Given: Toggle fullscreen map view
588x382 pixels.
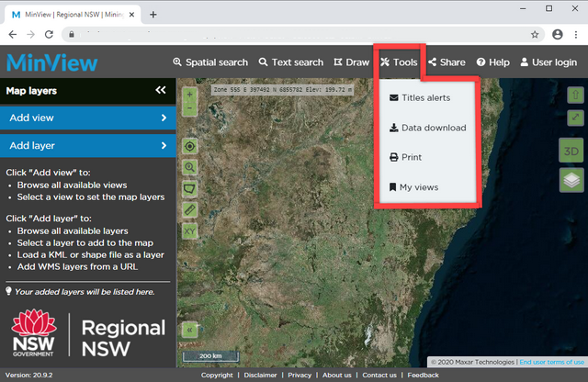Looking at the screenshot, I should 575,118.
